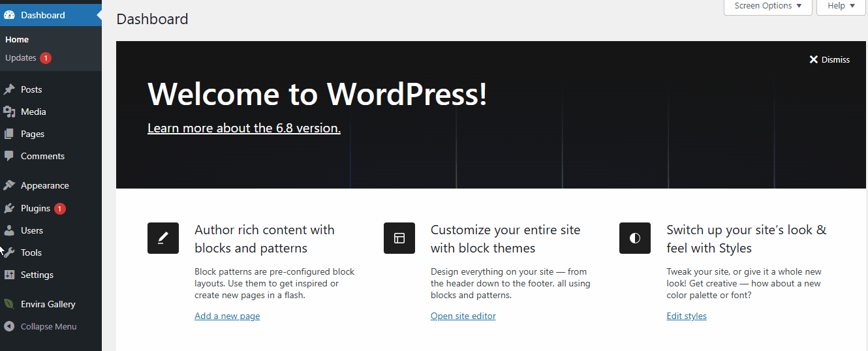
Task: Click the Posts pushpin icon
Action: [9, 89]
